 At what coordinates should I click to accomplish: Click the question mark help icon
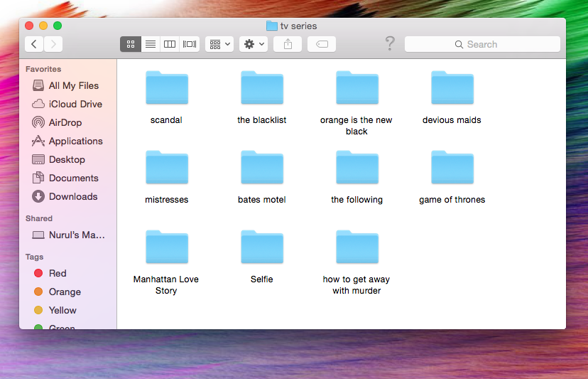pos(390,43)
